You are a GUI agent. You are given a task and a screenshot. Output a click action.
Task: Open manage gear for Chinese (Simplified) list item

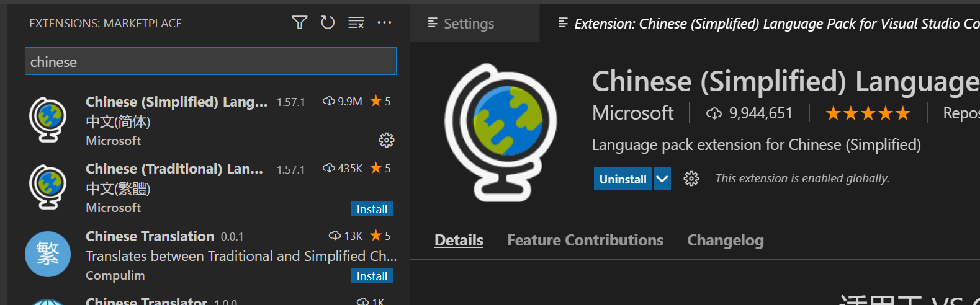386,140
